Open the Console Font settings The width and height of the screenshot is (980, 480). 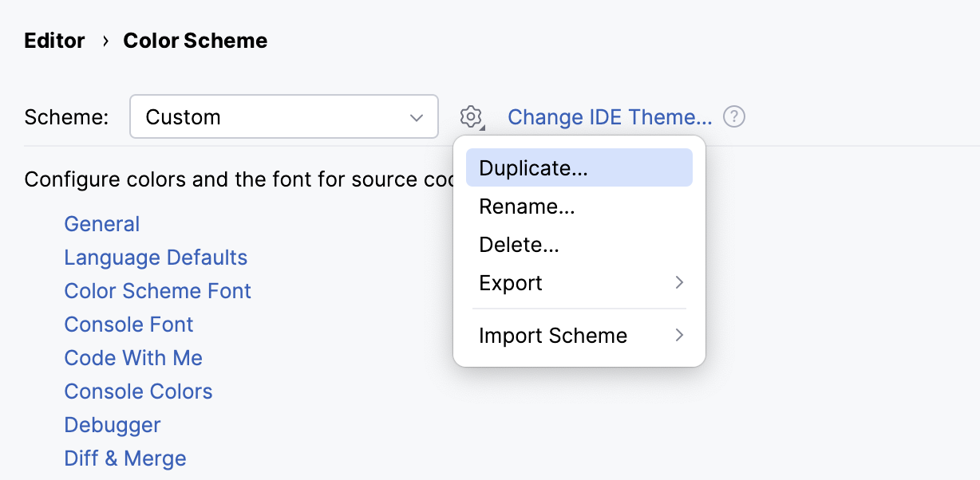tap(128, 325)
